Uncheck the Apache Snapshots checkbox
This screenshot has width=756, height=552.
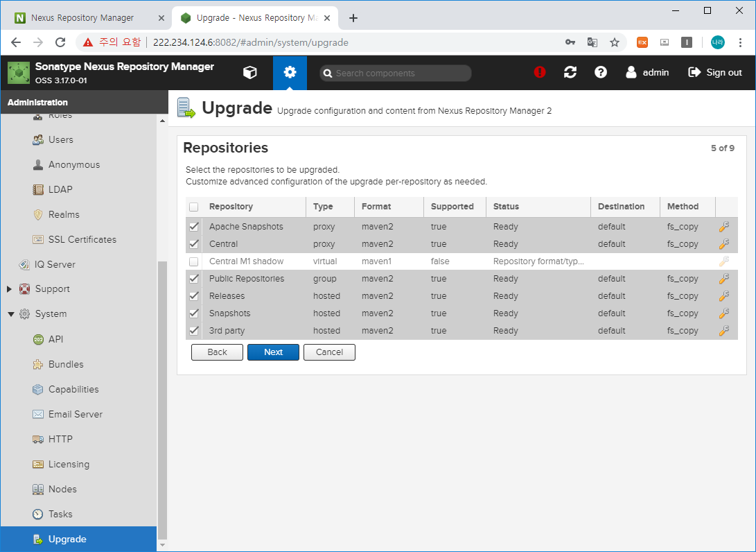tap(194, 226)
